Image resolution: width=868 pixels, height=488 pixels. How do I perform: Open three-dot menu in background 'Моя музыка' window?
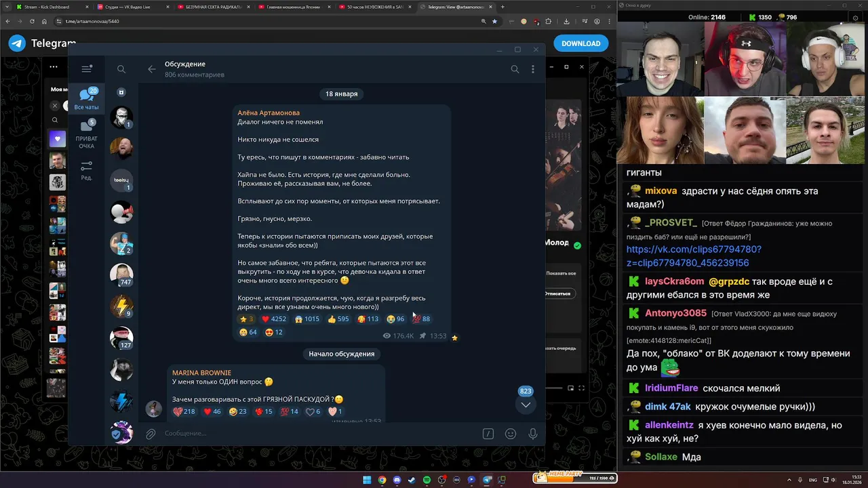coord(54,67)
